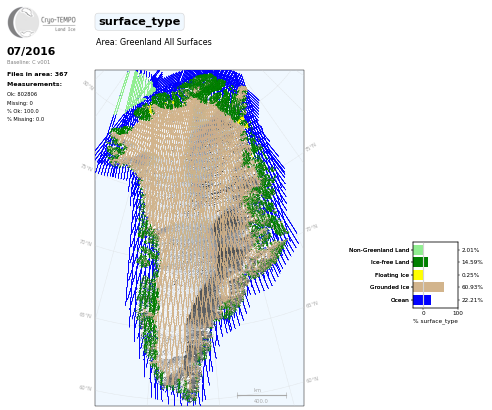Click the Non-Greenland Land legend label
The height and width of the screenshot is (410, 492).
pyautogui.click(x=379, y=250)
